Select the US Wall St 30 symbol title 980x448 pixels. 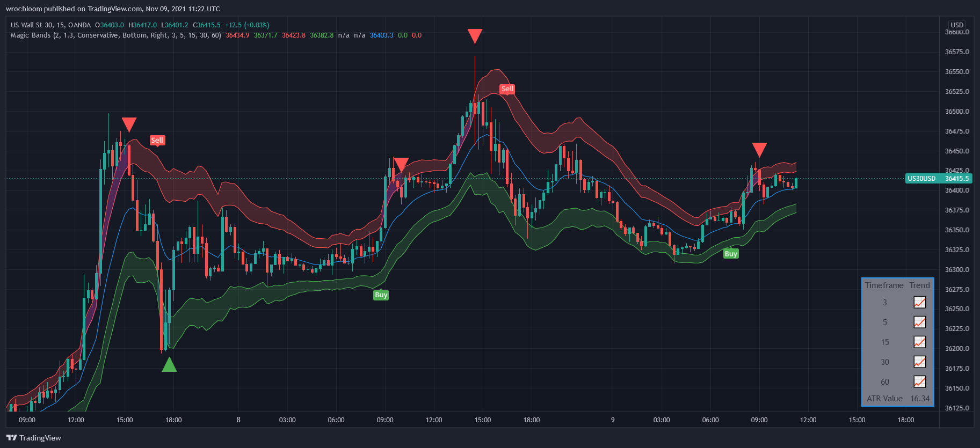[51, 25]
